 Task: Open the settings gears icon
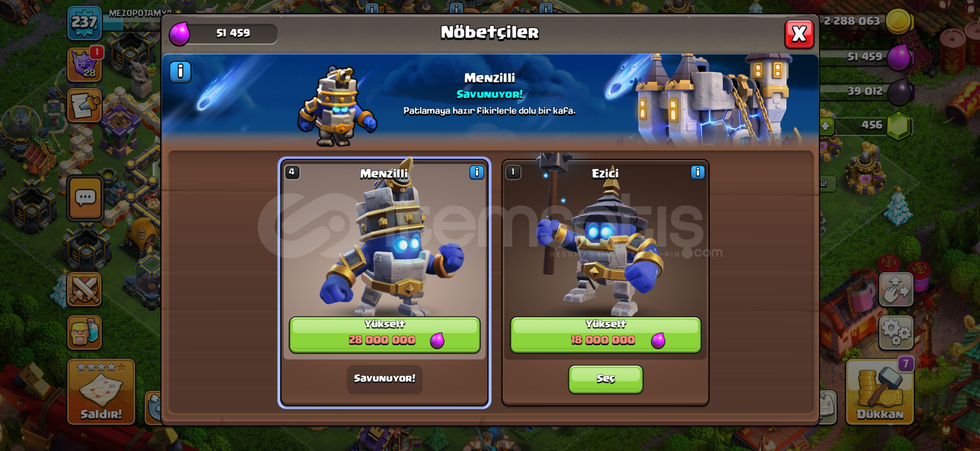coord(896,333)
